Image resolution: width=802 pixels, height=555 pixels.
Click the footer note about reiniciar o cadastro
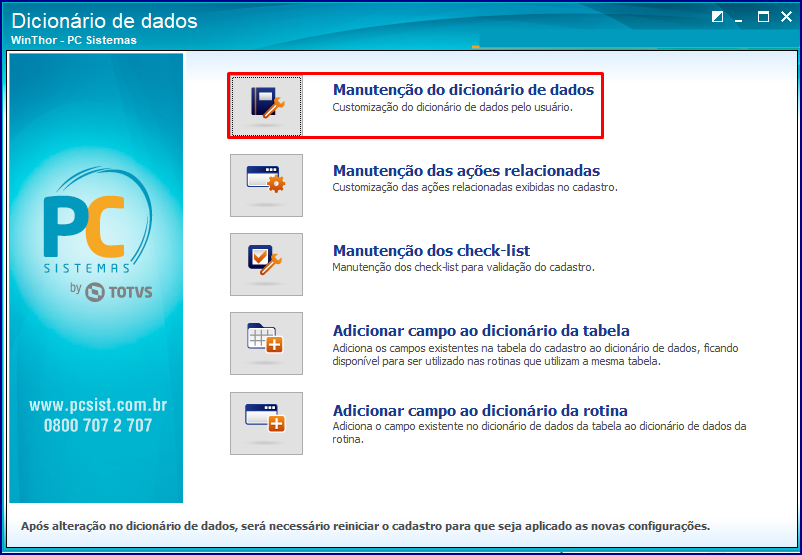(365, 526)
